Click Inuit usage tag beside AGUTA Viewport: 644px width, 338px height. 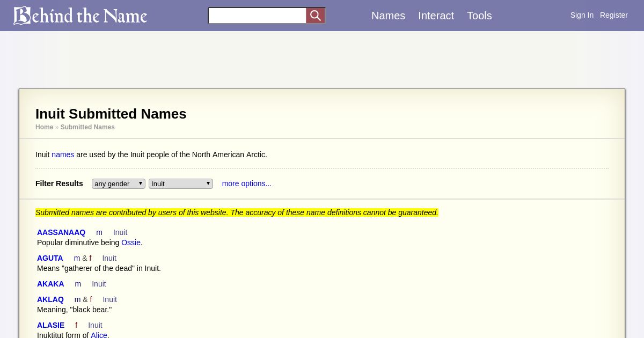(109, 258)
